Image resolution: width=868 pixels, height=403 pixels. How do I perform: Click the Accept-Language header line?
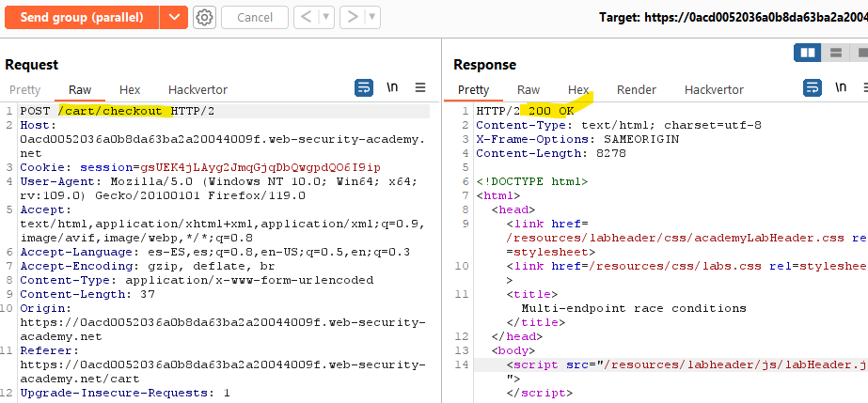pyautogui.click(x=214, y=252)
